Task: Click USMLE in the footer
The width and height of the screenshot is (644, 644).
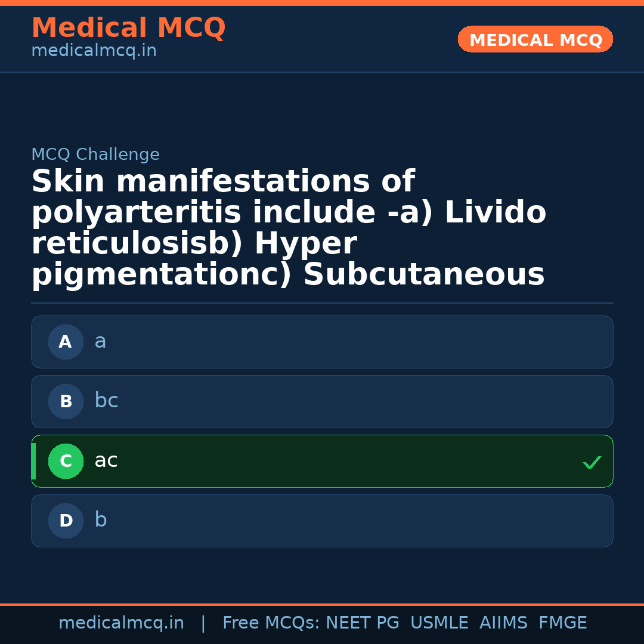Action: click(x=439, y=623)
